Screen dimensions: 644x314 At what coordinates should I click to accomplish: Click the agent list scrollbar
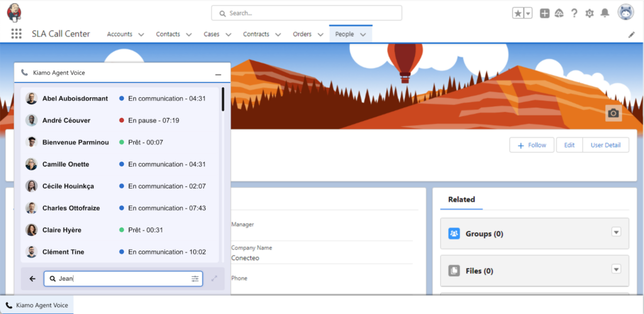pyautogui.click(x=223, y=100)
